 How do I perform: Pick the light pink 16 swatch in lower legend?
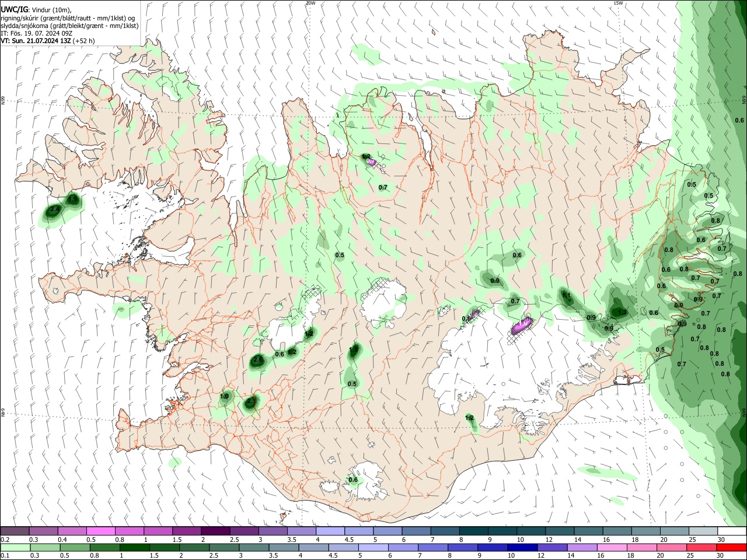tap(611, 548)
